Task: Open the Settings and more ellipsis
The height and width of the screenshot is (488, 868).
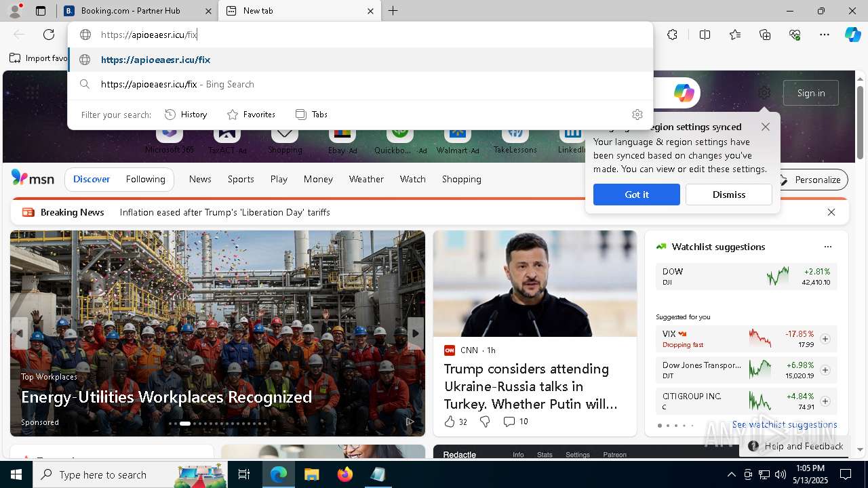Action: (825, 35)
